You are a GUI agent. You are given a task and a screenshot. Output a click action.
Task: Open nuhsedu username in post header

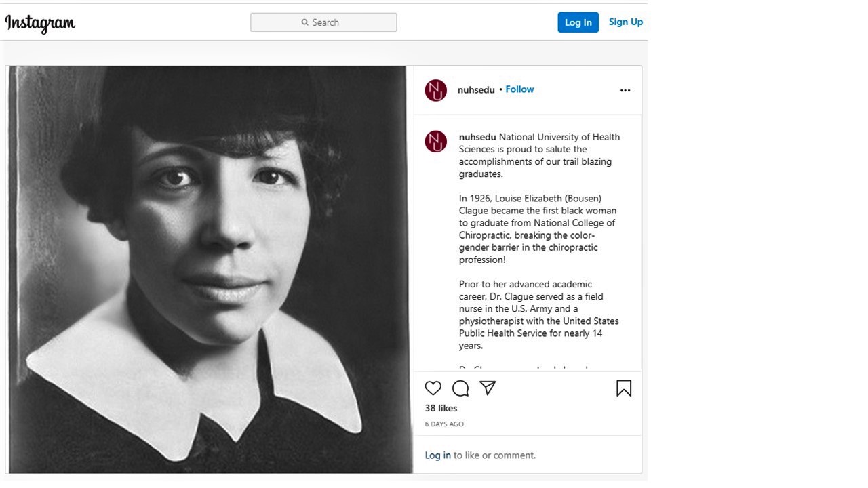476,90
